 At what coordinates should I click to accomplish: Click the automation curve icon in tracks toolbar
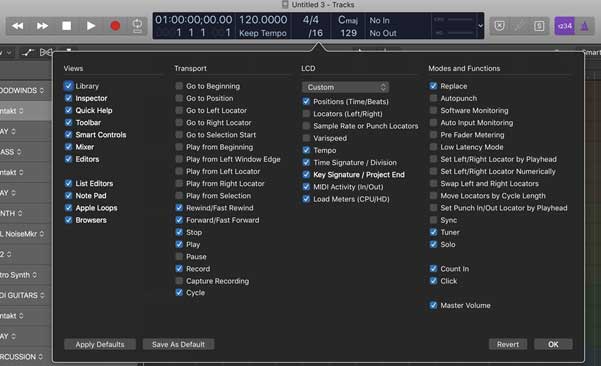pos(27,52)
